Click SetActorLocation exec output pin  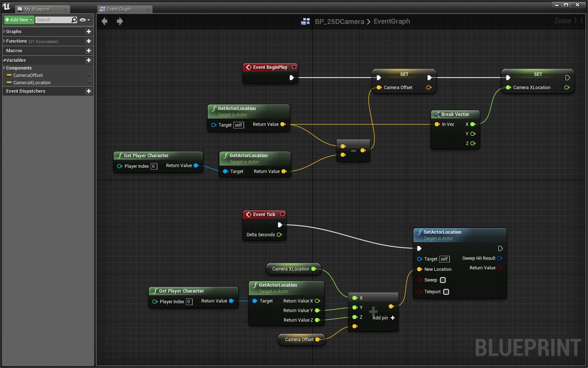[x=500, y=248]
